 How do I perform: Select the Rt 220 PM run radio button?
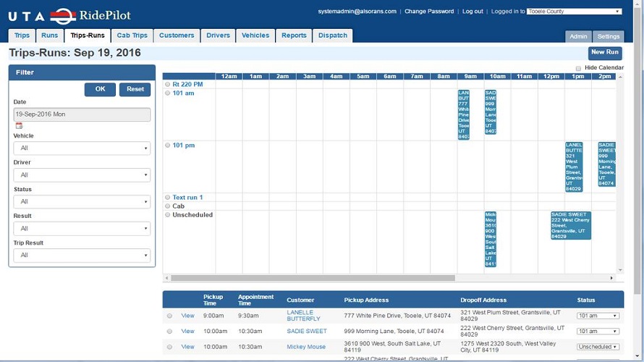(x=168, y=84)
